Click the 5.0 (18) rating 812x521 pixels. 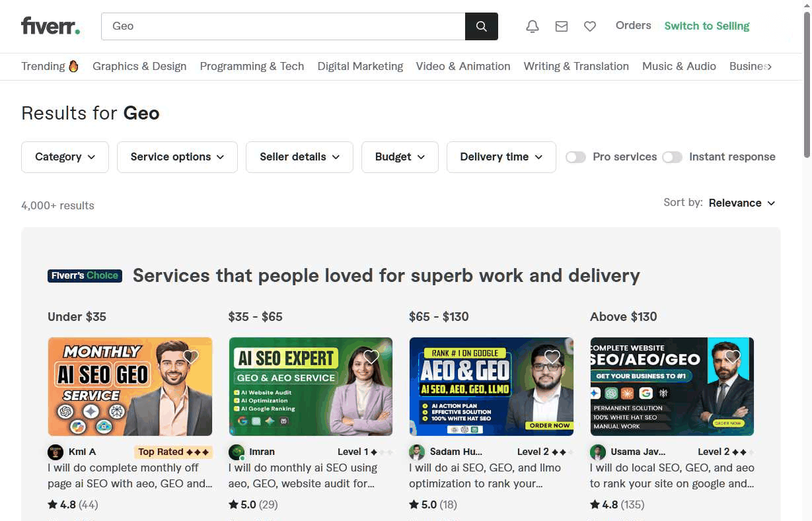433,504
